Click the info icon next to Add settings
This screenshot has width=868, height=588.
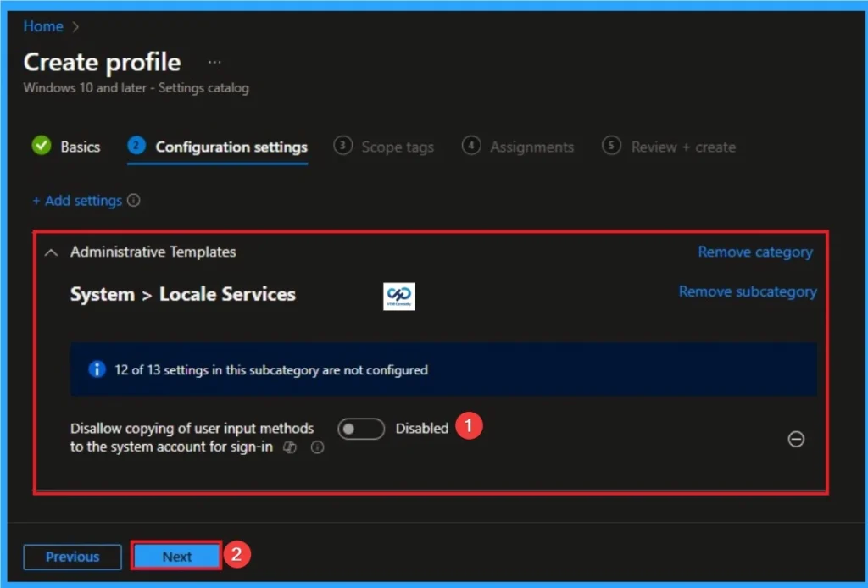(136, 200)
